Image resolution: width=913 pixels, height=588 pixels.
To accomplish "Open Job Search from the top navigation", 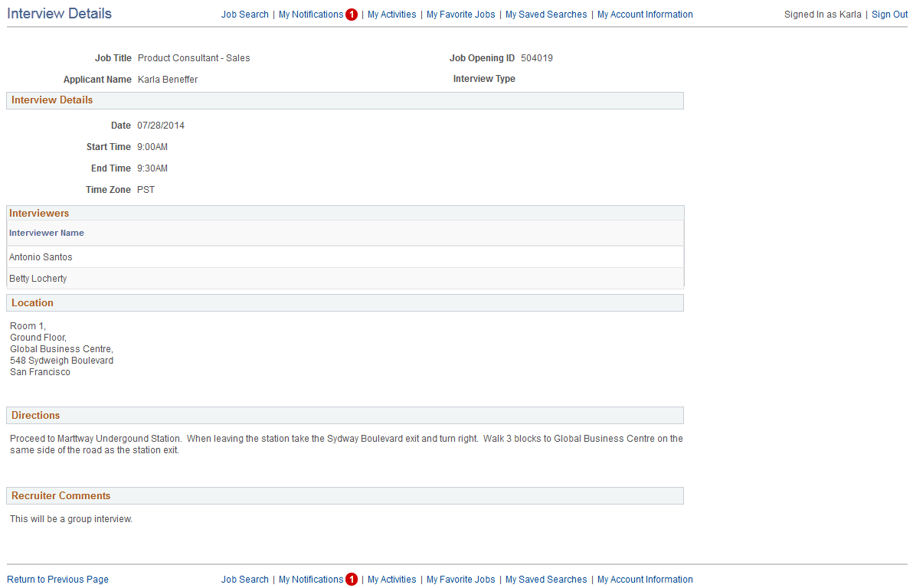I will [244, 14].
